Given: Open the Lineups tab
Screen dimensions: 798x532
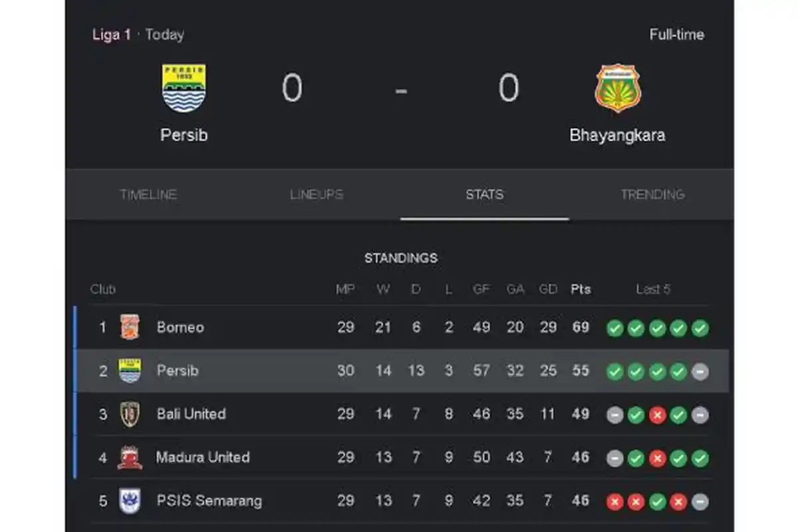Looking at the screenshot, I should [x=317, y=195].
